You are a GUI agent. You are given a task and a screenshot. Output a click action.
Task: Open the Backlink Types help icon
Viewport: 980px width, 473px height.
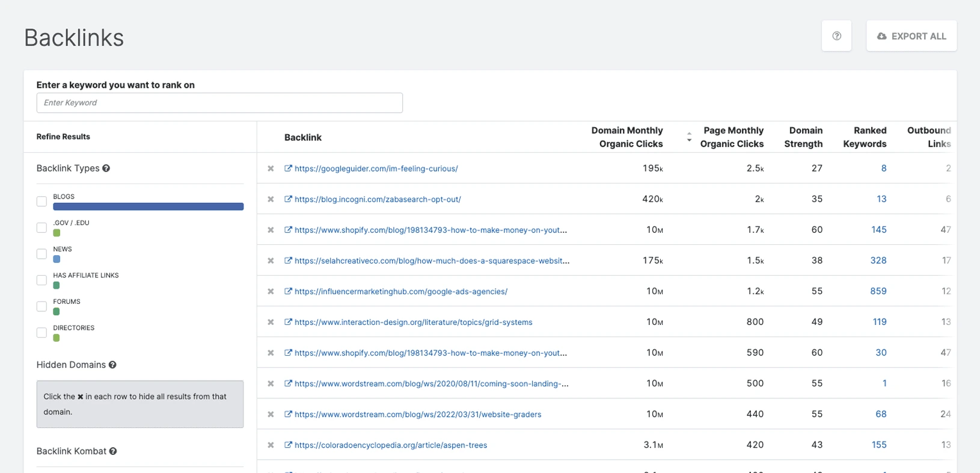pyautogui.click(x=106, y=168)
